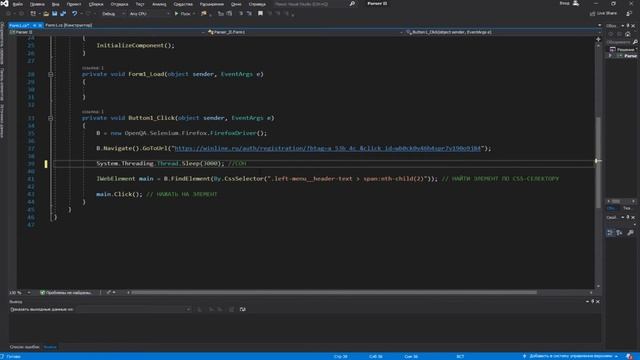The width and height of the screenshot is (640, 360).
Task: Click alphabetical sort icon in Properties panel
Action: [619, 233]
